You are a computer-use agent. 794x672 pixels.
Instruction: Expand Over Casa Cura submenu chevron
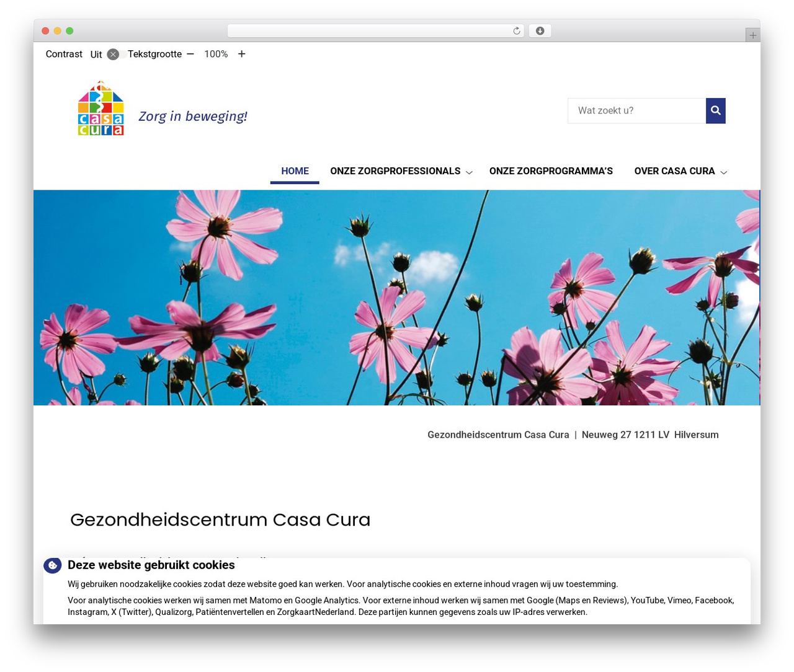723,172
